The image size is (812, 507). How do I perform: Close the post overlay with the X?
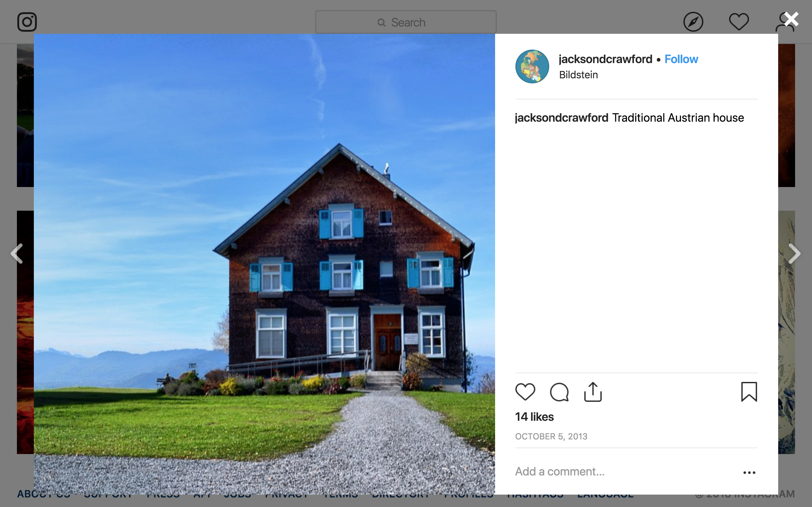click(x=791, y=19)
